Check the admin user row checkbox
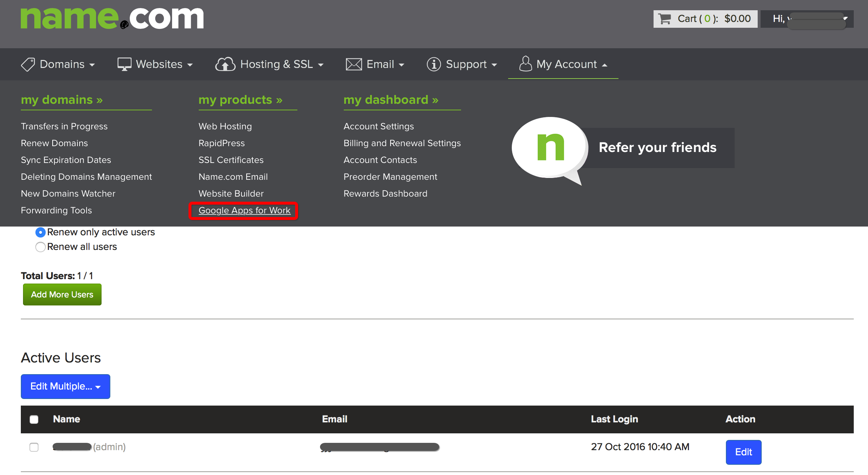Image resolution: width=868 pixels, height=475 pixels. pyautogui.click(x=34, y=447)
